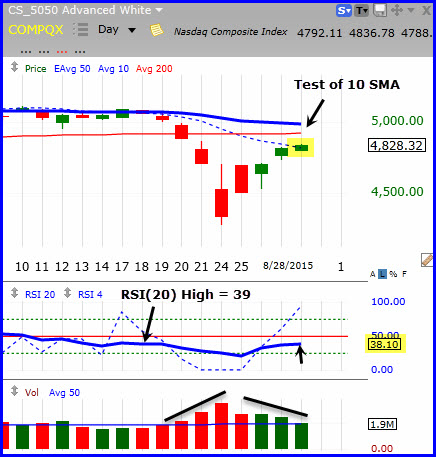Click the 4,828.32 current price label
The width and height of the screenshot is (436, 457).
tap(397, 145)
